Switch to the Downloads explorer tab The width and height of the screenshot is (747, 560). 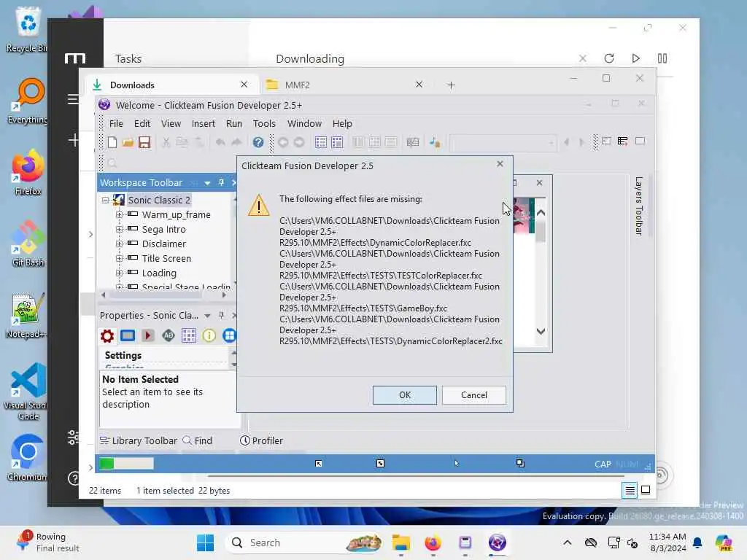pyautogui.click(x=171, y=85)
